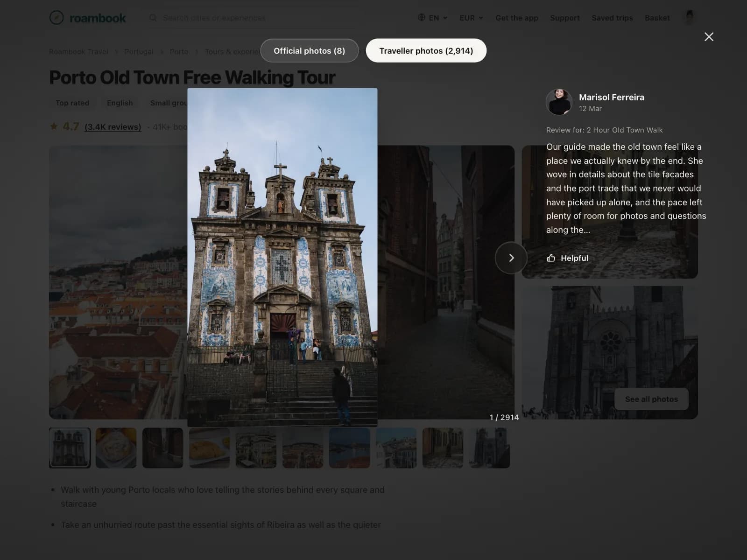Image resolution: width=747 pixels, height=560 pixels.
Task: Open the dark narrow alley thumbnail
Action: pyautogui.click(x=163, y=448)
